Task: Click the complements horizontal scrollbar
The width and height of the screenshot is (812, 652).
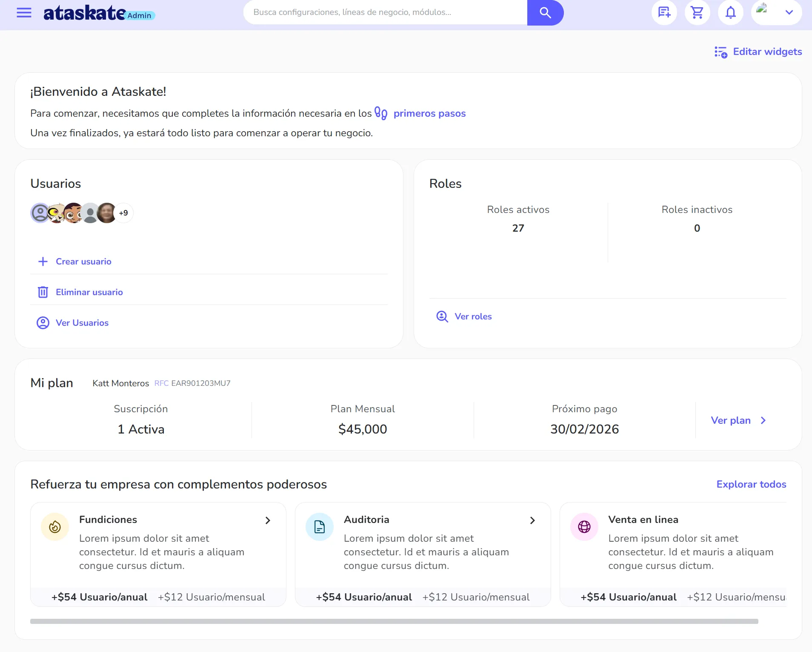Action: [394, 621]
